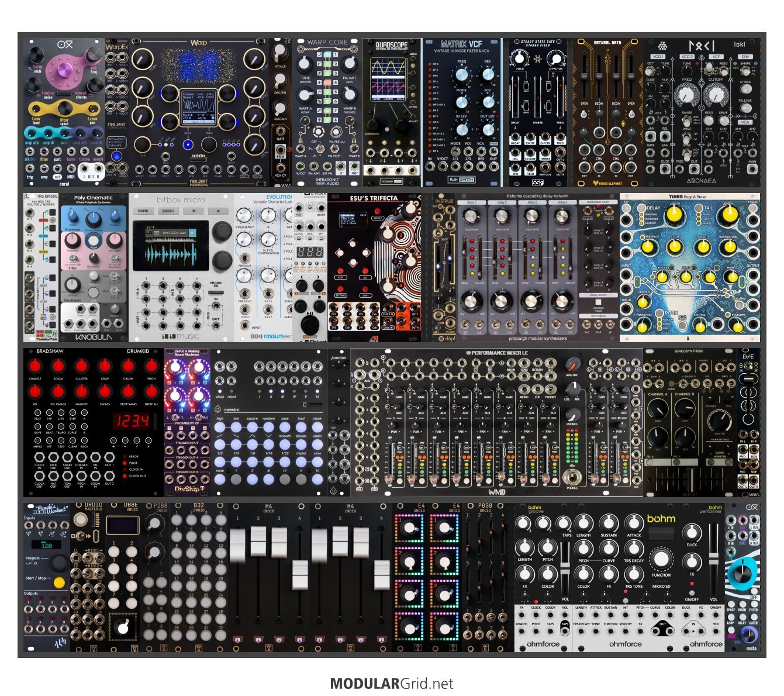The width and height of the screenshot is (784, 696).
Task: Click the TOOLS button on bitbox micro
Action: pos(169,211)
